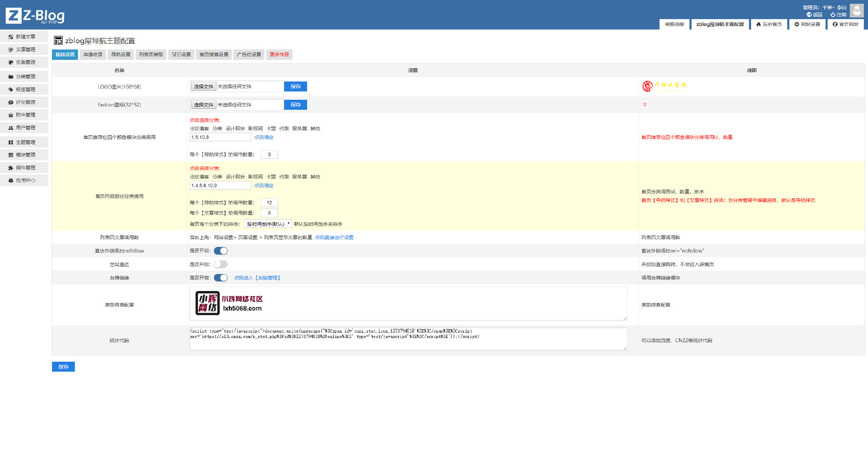Select 服务器 category in 首页内容部分 row
The width and height of the screenshot is (868, 449).
coord(300,177)
